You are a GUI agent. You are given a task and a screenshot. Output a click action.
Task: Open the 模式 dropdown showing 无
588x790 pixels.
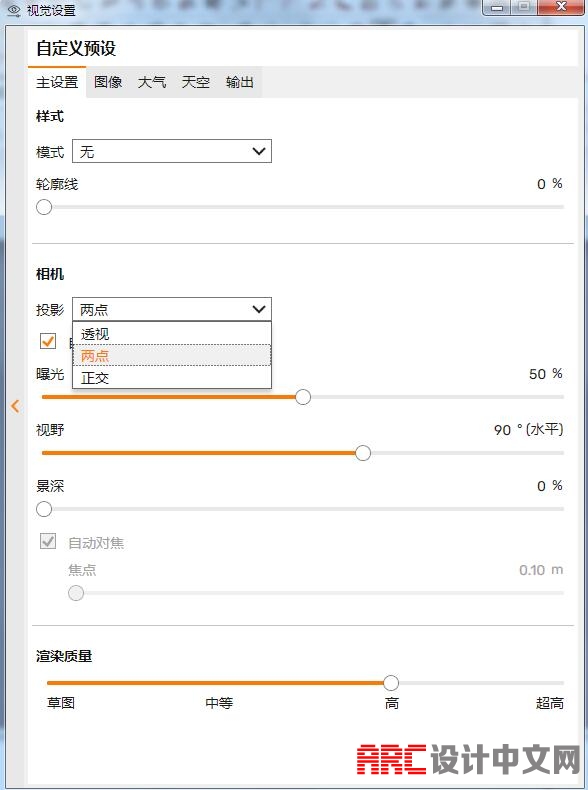[172, 151]
